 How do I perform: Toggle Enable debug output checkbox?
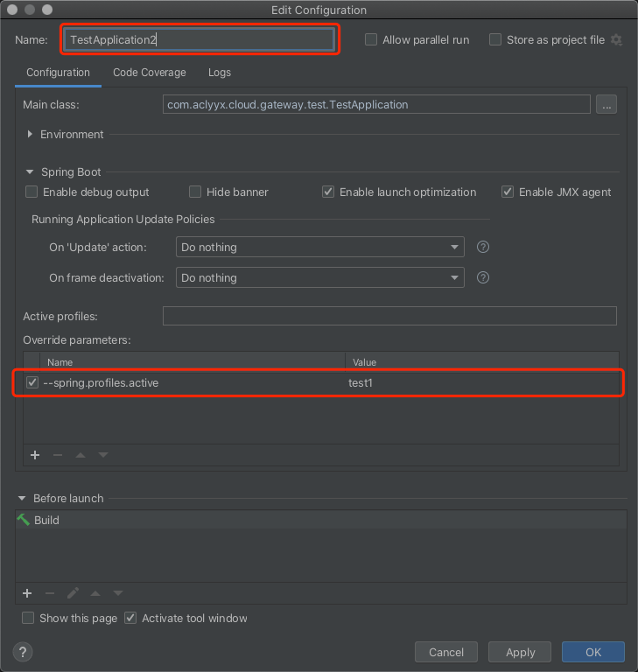(x=32, y=192)
